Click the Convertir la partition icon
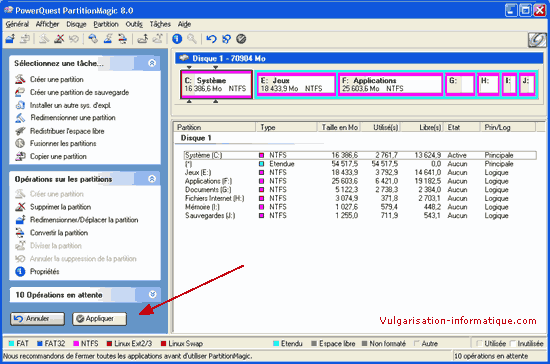Viewport: 550px width, 364px height. pyautogui.click(x=20, y=232)
